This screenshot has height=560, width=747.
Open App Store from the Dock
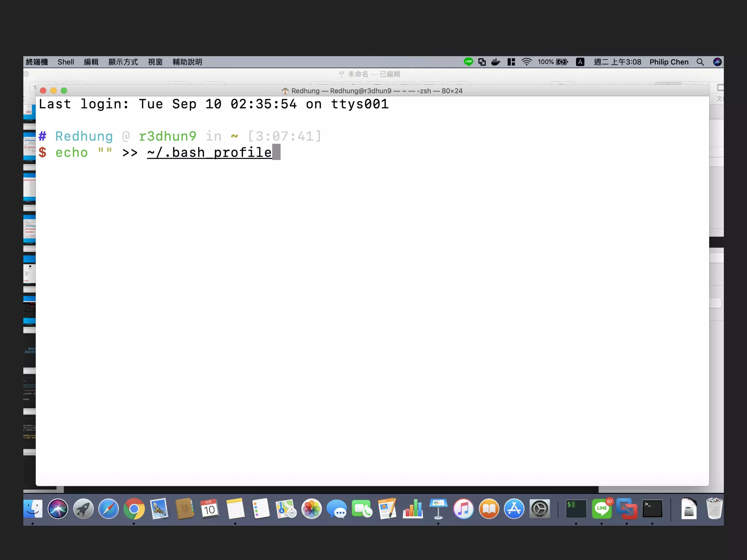pyautogui.click(x=514, y=509)
